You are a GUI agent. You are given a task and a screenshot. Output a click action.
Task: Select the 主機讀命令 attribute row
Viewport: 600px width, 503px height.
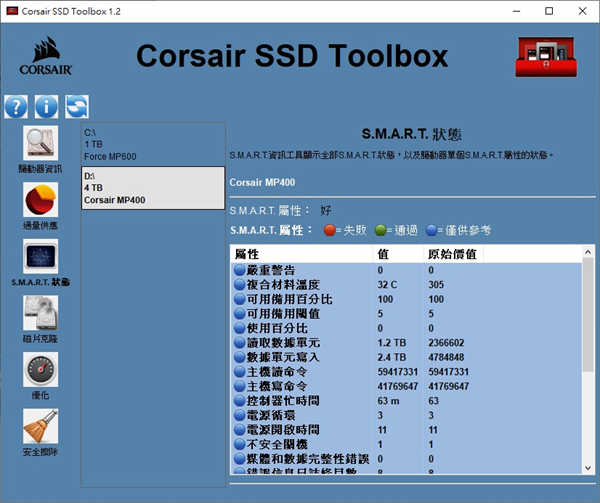[x=407, y=372]
